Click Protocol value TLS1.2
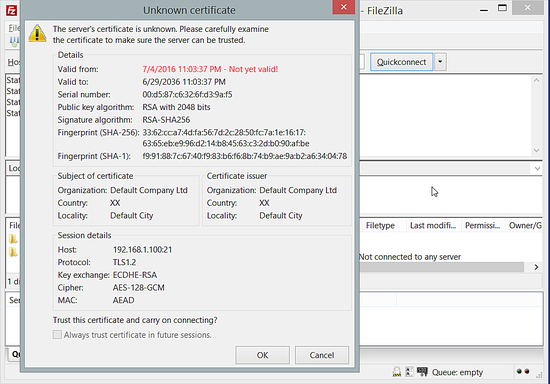 pyautogui.click(x=124, y=262)
